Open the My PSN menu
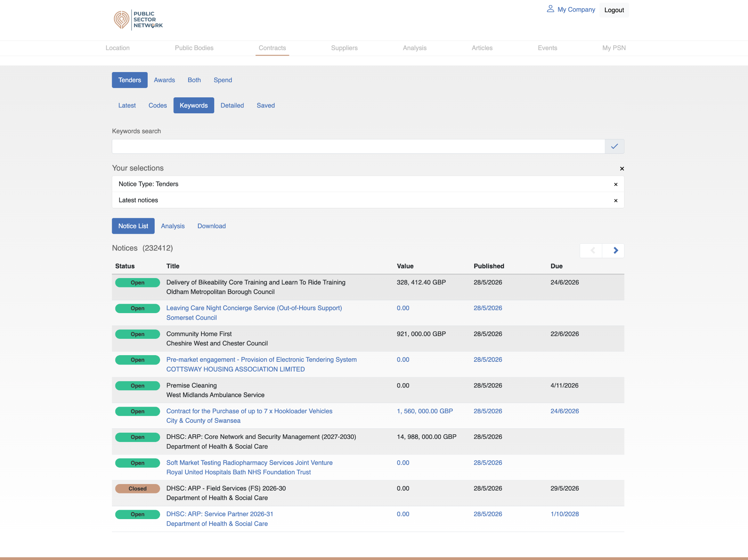The height and width of the screenshot is (560, 748). point(614,48)
